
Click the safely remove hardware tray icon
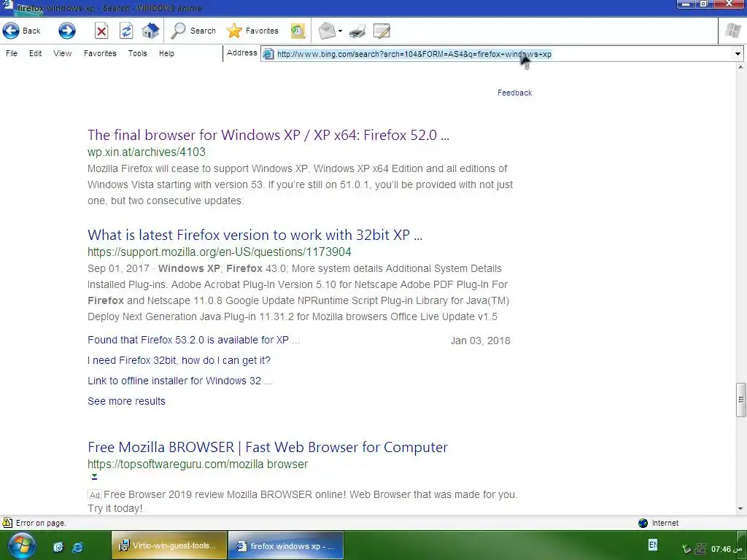coord(686,549)
